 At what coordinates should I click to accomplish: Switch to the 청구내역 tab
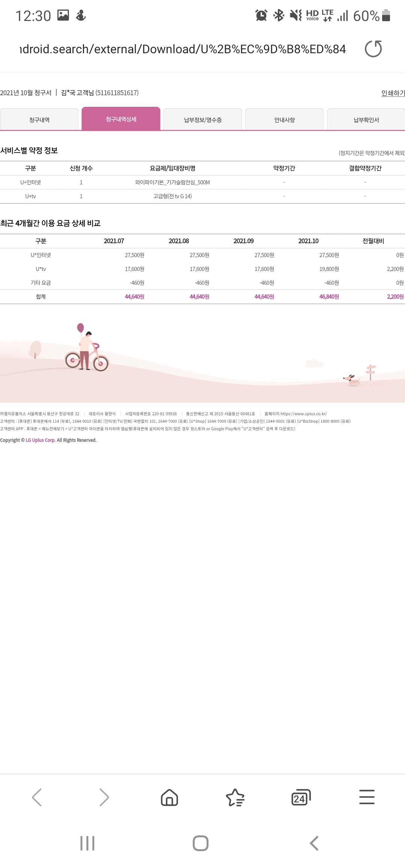click(39, 120)
